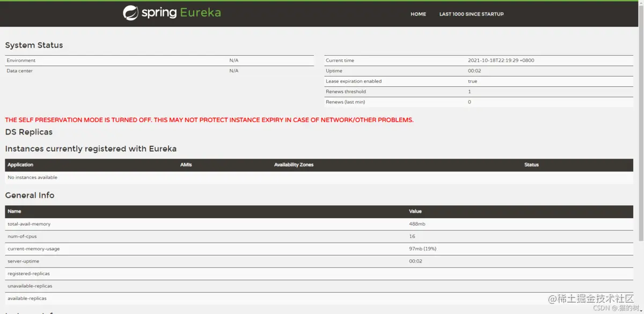Select the total-avail-memory row name
644x314 pixels.
click(x=29, y=224)
